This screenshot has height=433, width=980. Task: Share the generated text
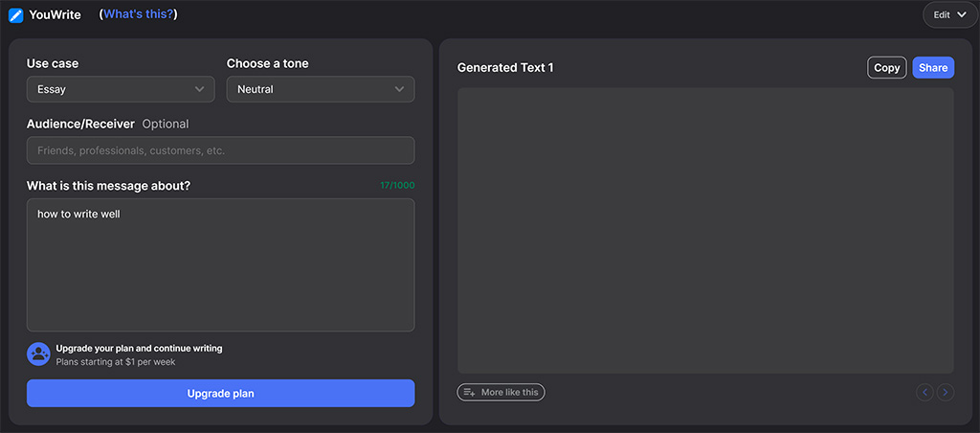point(933,68)
